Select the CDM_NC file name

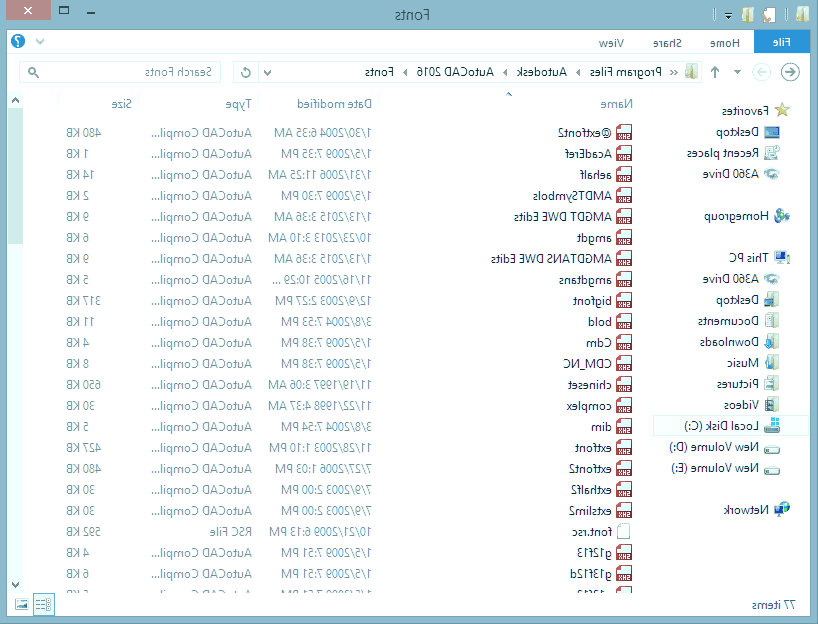[x=587, y=364]
